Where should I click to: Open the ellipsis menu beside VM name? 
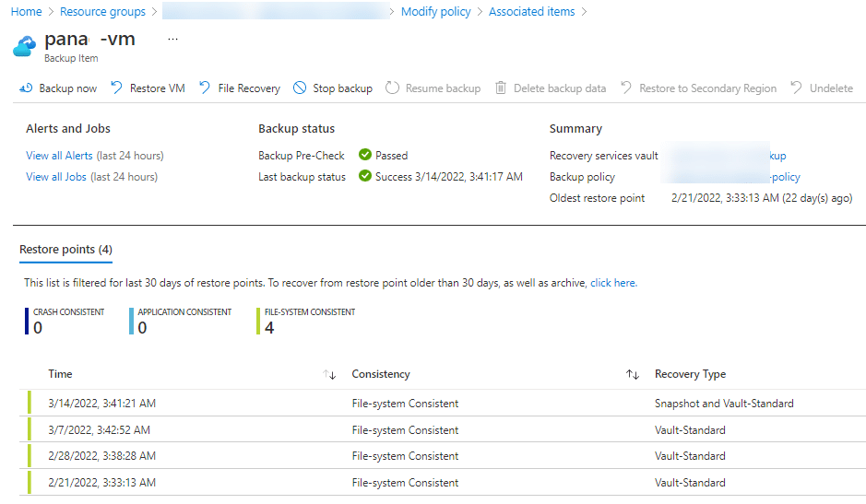(172, 40)
